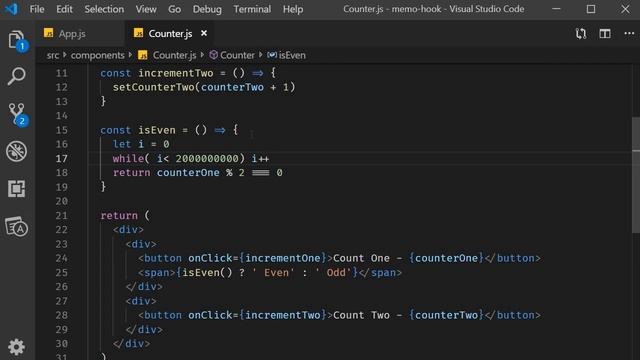Click the src breadcrumb segment
Screen dimensions: 640x360
point(53,55)
